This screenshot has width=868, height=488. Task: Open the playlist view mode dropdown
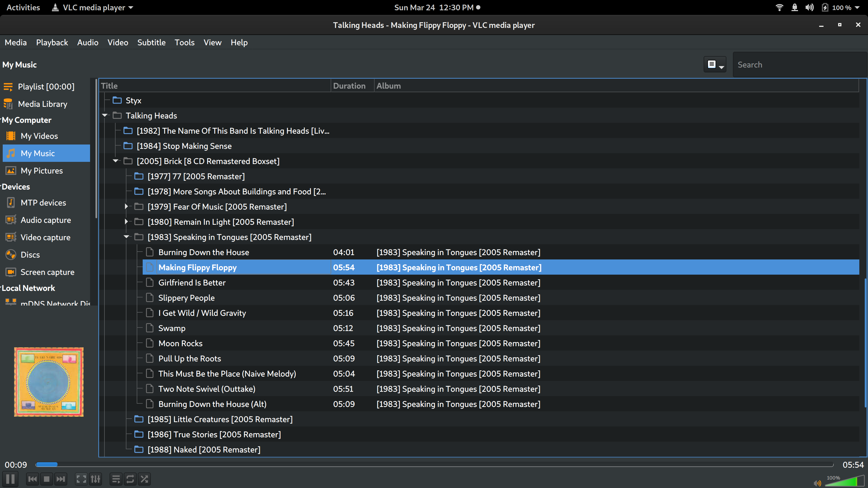[x=715, y=64]
